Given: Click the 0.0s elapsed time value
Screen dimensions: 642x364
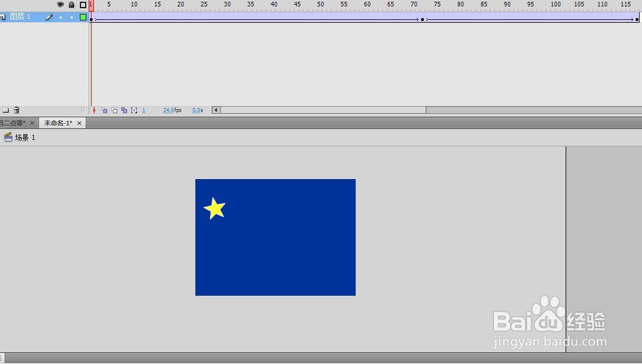Looking at the screenshot, I should 198,110.
